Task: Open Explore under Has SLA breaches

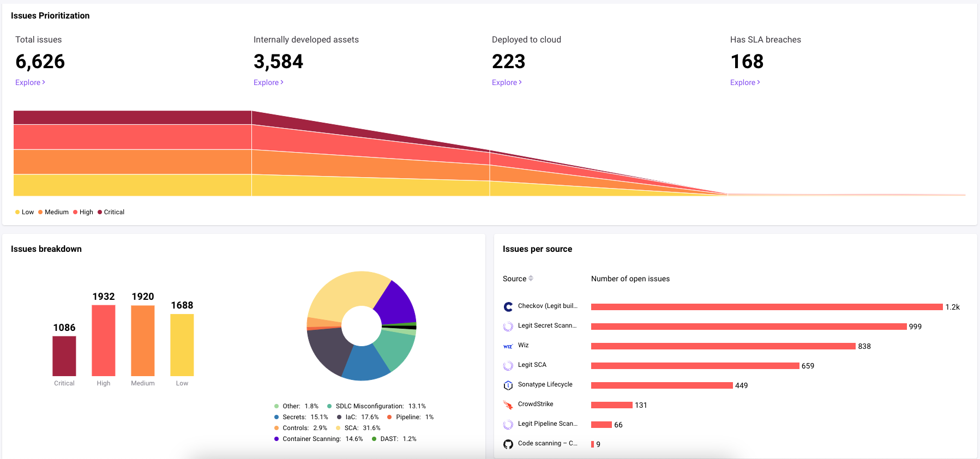Action: [x=745, y=82]
